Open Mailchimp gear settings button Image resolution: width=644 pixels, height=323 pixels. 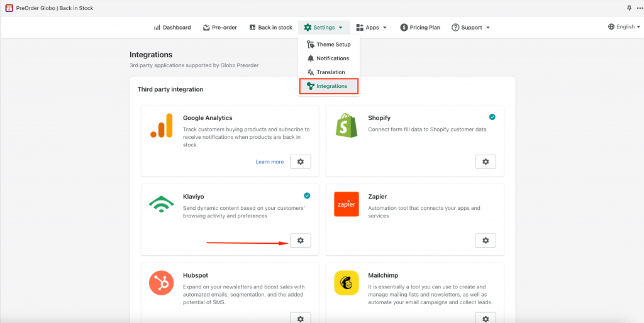485,319
